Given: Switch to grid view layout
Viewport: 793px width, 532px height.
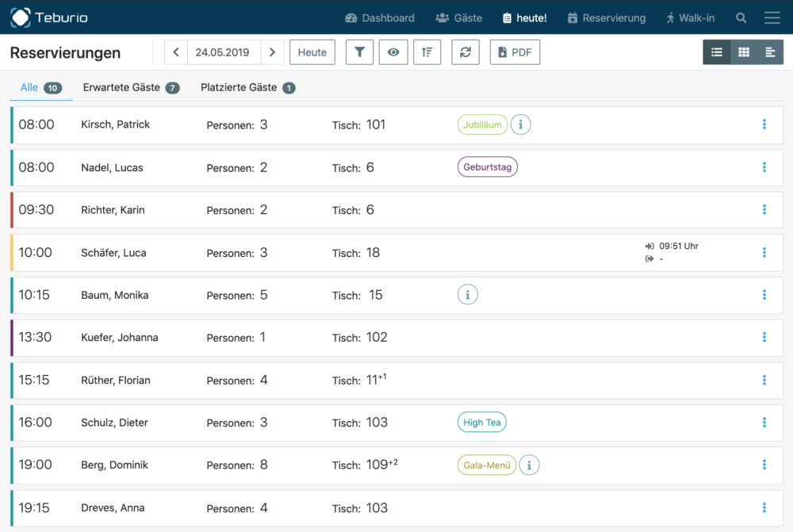Looking at the screenshot, I should coord(743,52).
